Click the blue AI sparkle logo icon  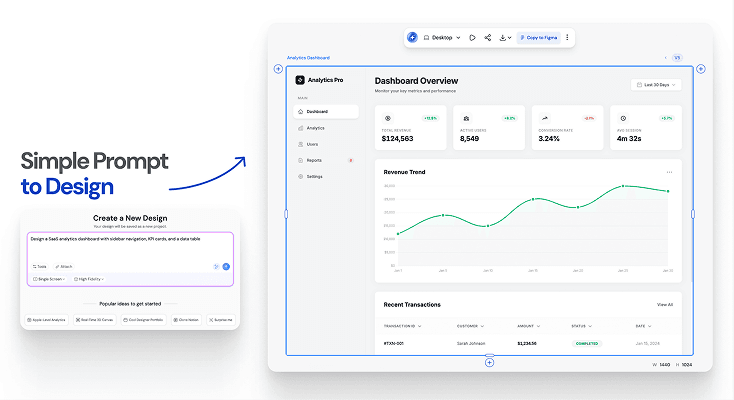[x=412, y=37]
